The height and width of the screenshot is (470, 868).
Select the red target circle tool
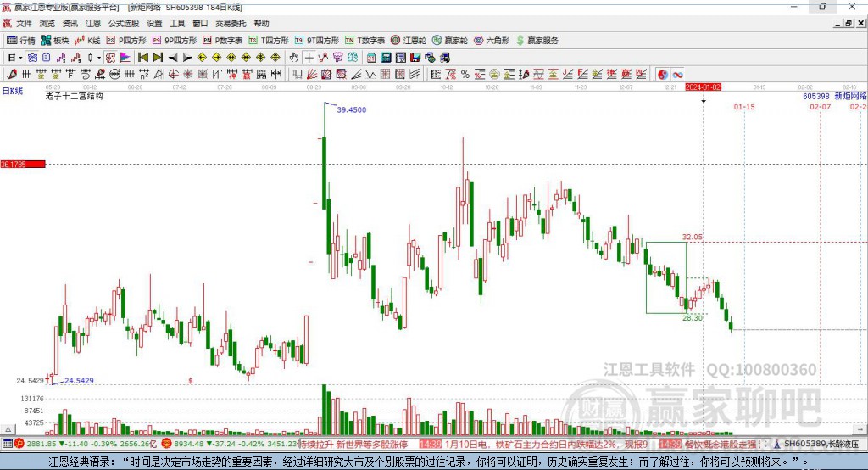(x=173, y=75)
